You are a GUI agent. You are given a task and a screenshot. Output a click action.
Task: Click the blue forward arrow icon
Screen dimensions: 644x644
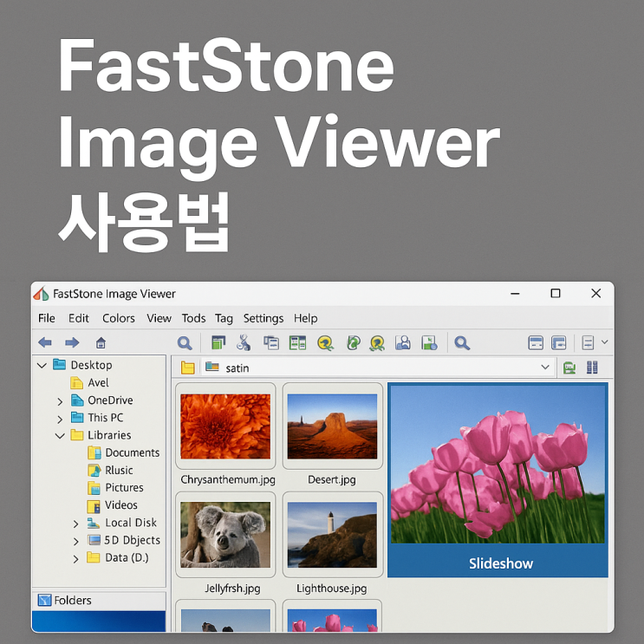click(x=72, y=342)
